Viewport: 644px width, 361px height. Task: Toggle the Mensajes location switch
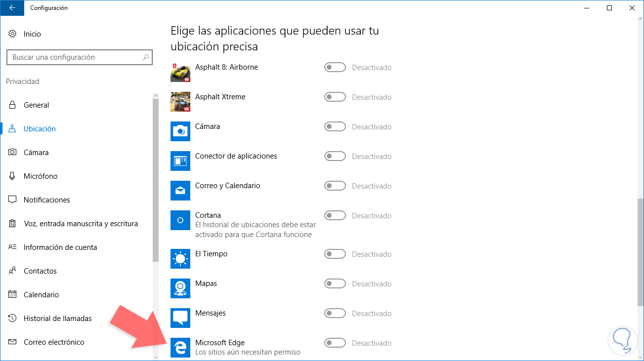(335, 313)
